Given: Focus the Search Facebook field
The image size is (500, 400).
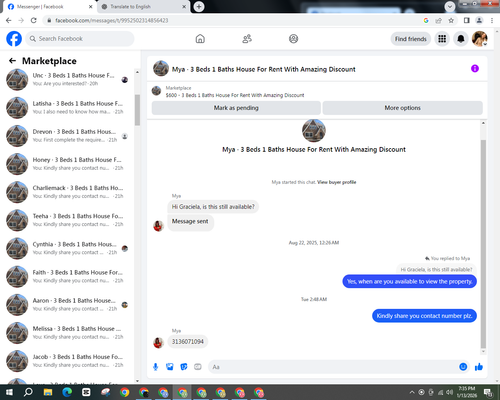Looking at the screenshot, I should pos(80,39).
